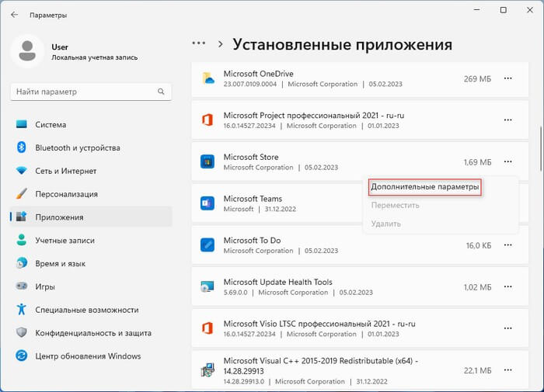The height and width of the screenshot is (392, 544).
Task: Minimize the Параметры window
Action: tap(477, 10)
